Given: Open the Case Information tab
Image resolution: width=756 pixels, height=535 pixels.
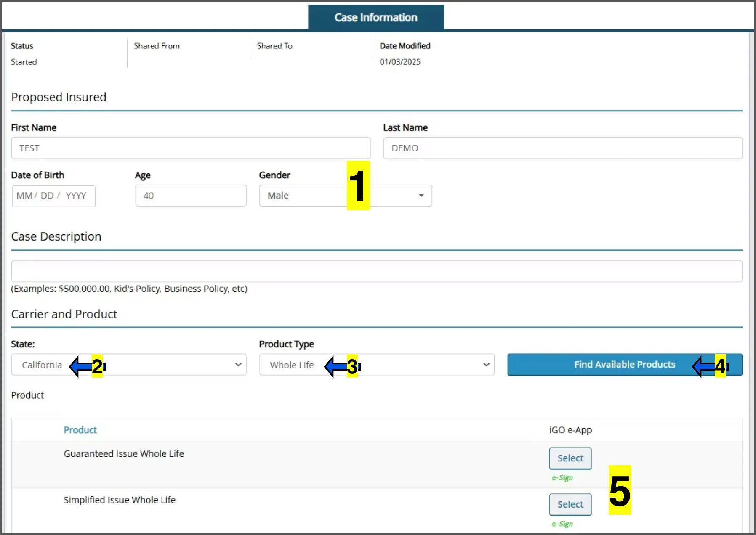Looking at the screenshot, I should pos(376,17).
